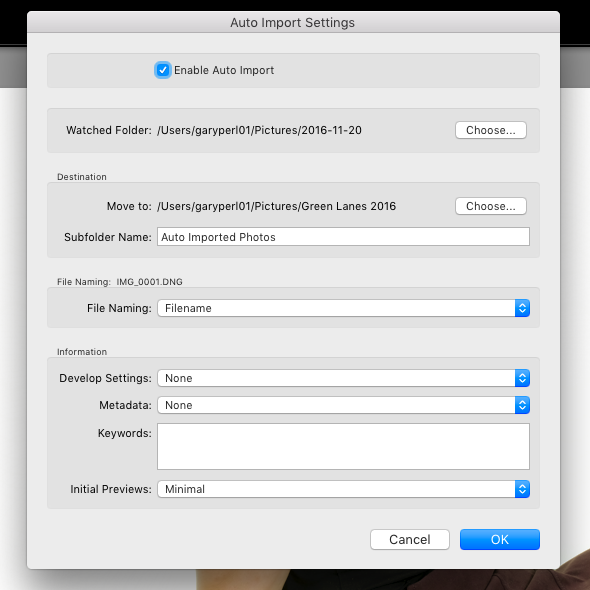590x590 pixels.
Task: Uncheck the Enable Auto Import checkbox
Action: [163, 70]
